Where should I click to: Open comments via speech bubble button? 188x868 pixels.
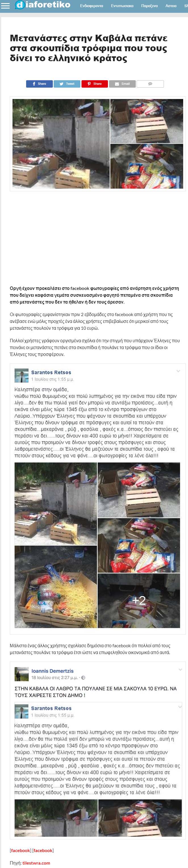[150, 84]
